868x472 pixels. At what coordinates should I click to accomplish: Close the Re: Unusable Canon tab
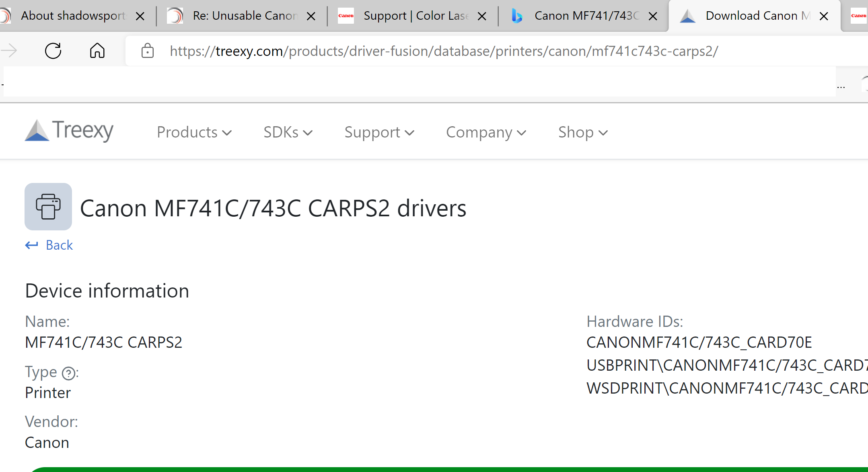point(311,16)
